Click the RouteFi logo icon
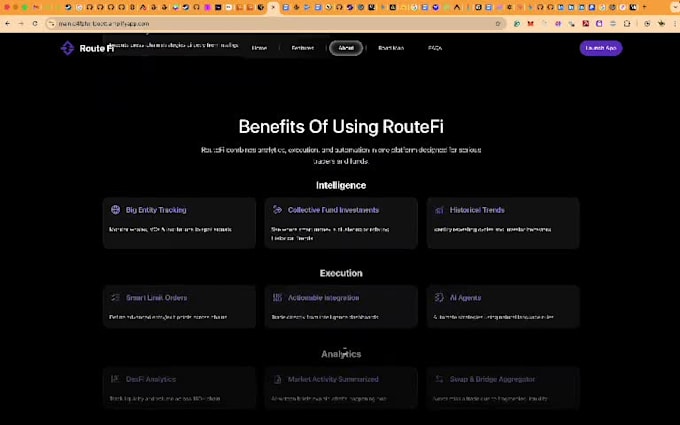This screenshot has width=680, height=425. tap(67, 48)
